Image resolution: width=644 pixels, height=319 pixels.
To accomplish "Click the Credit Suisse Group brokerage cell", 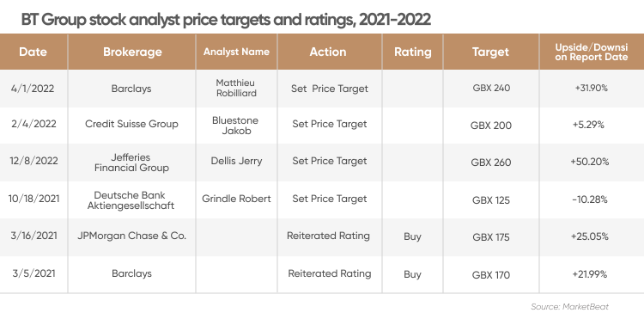I will point(131,124).
